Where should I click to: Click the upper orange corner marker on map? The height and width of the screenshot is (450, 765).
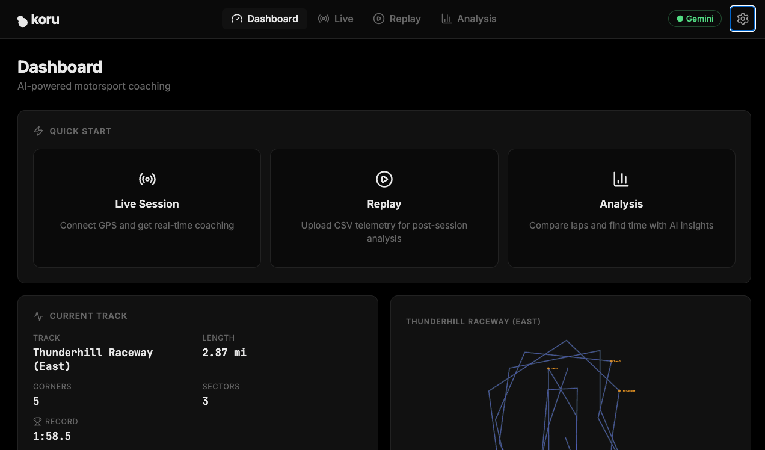pos(615,360)
